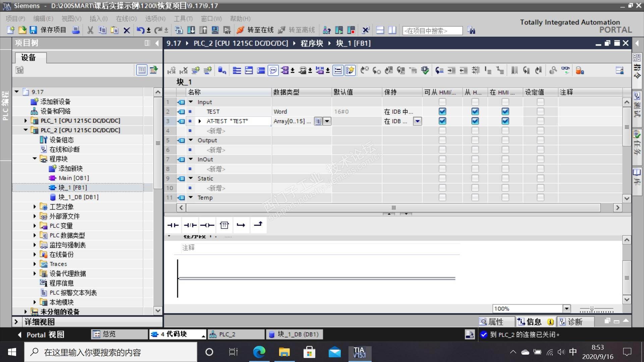Click the Save Project disk icon
Screen dimensions: 644x362
33,30
